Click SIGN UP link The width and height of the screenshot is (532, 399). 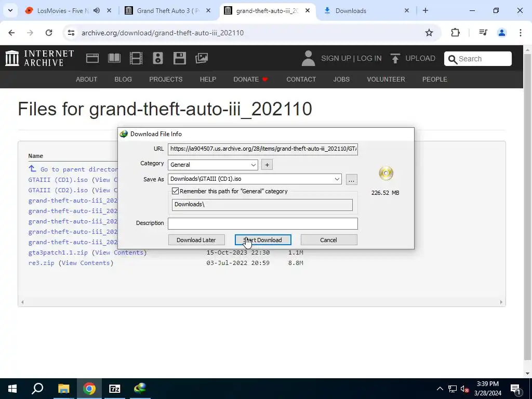(x=336, y=58)
